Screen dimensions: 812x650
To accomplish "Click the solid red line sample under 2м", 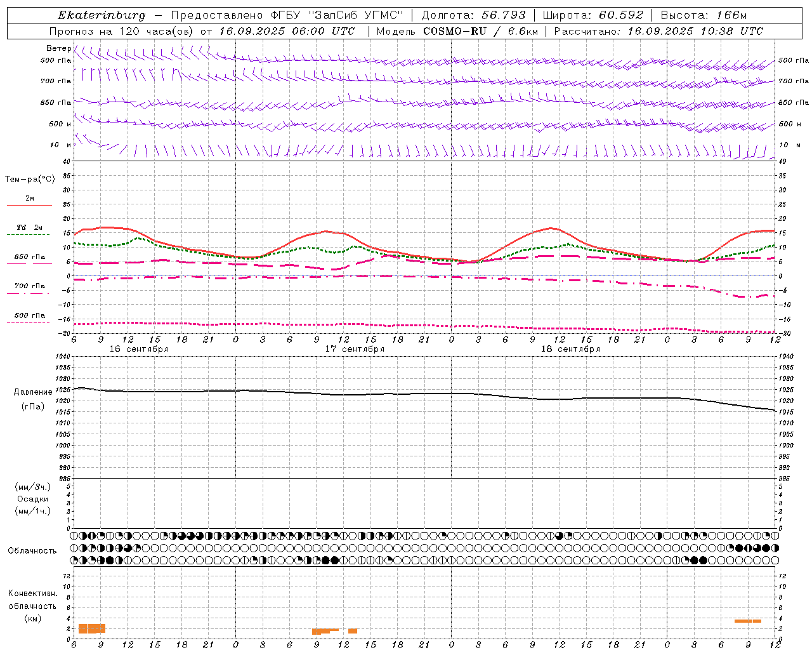I will [29, 205].
